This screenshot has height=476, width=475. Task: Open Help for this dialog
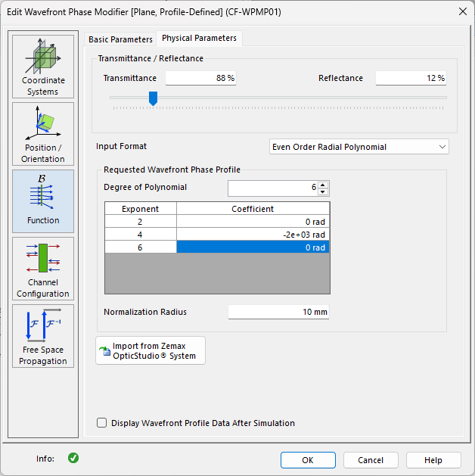tap(433, 460)
